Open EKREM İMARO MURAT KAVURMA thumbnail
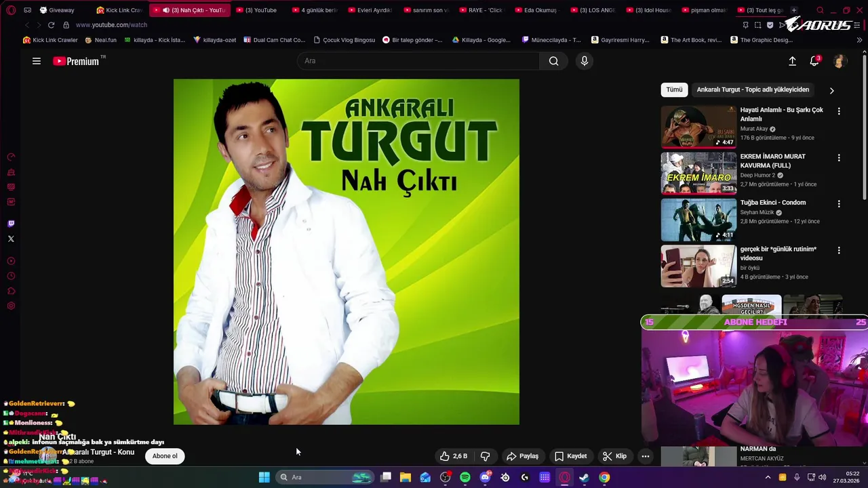868x488 pixels. [x=698, y=173]
